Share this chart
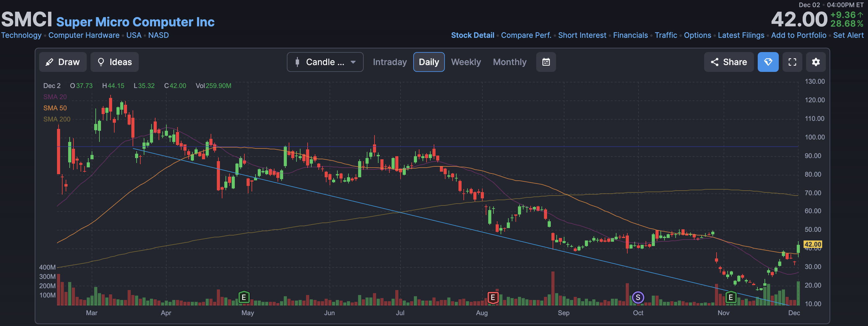Viewport: 868px width, 326px height. 729,62
